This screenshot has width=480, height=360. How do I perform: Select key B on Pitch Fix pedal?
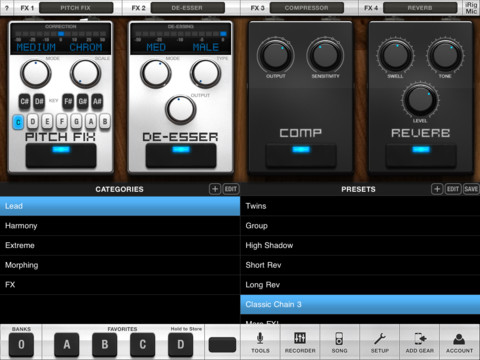tap(105, 122)
